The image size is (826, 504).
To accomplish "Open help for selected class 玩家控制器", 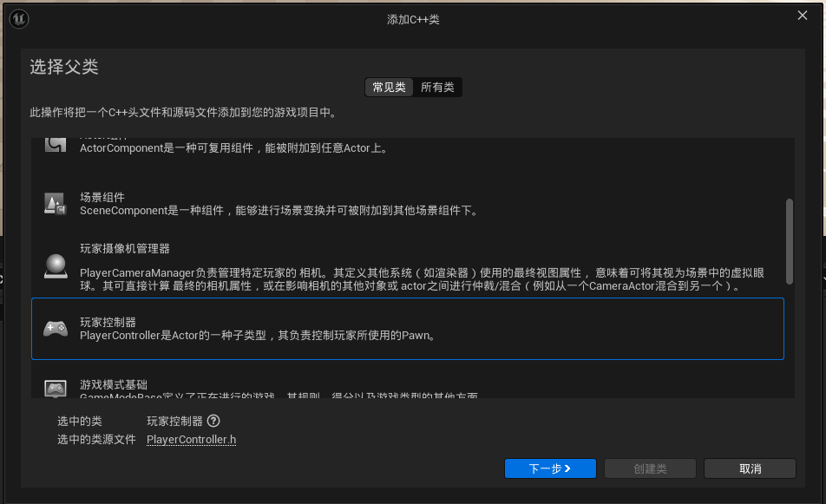I will click(x=213, y=421).
